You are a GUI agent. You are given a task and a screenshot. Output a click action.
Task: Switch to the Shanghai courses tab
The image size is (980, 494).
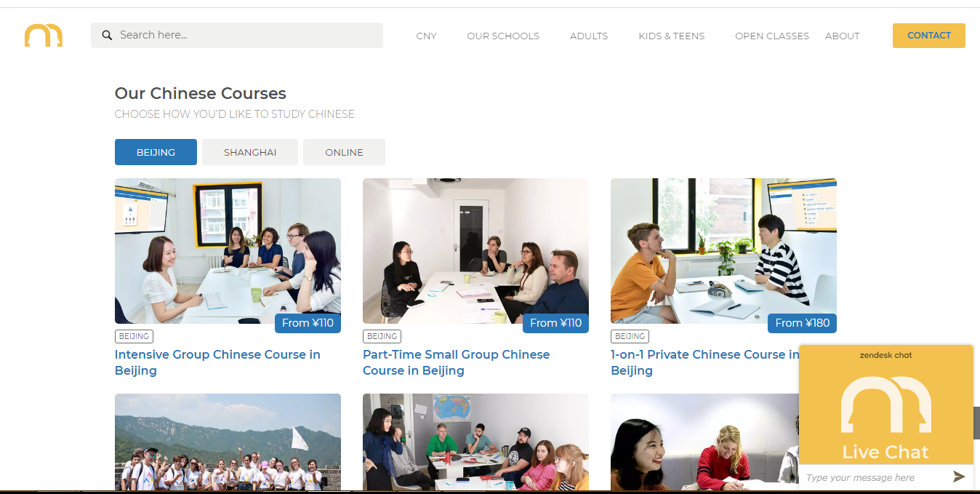coord(250,152)
